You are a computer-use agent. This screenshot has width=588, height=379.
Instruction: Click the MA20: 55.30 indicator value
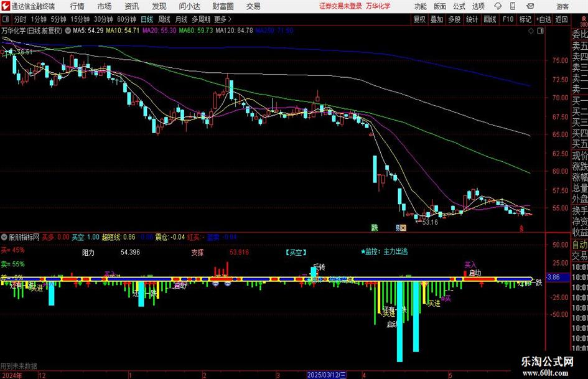pyautogui.click(x=159, y=30)
